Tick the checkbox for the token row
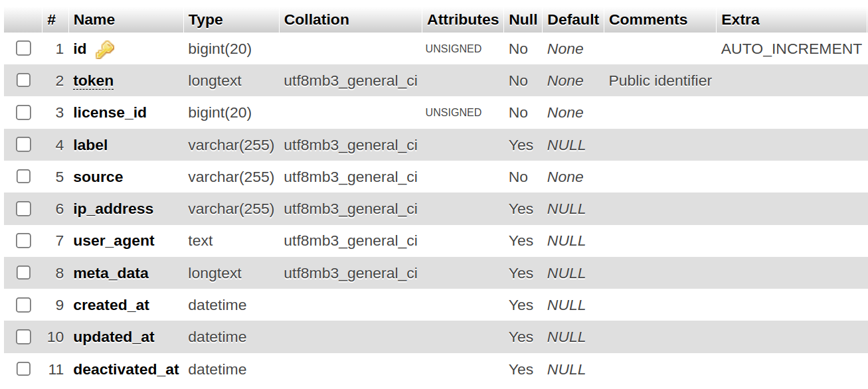Image resolution: width=868 pixels, height=389 pixels. 24,80
